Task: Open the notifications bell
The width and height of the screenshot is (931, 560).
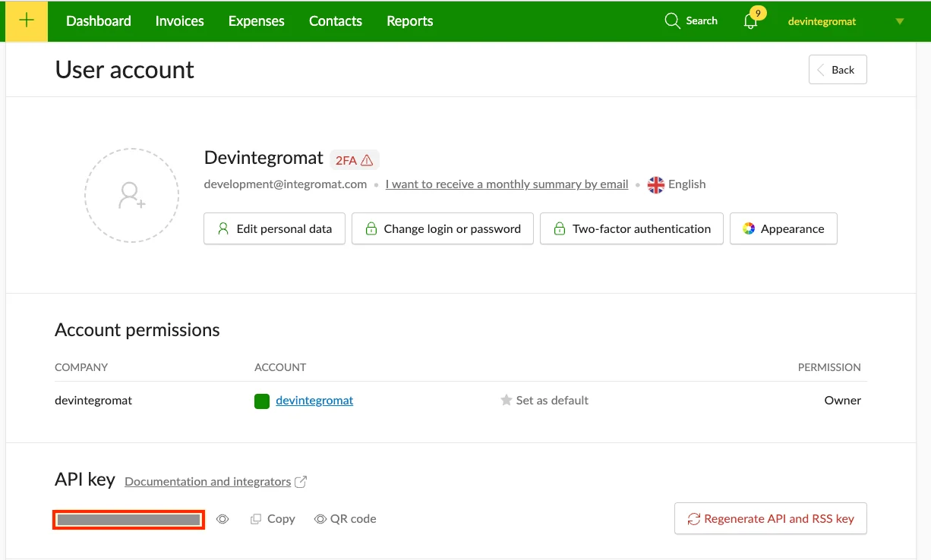Action: click(751, 21)
